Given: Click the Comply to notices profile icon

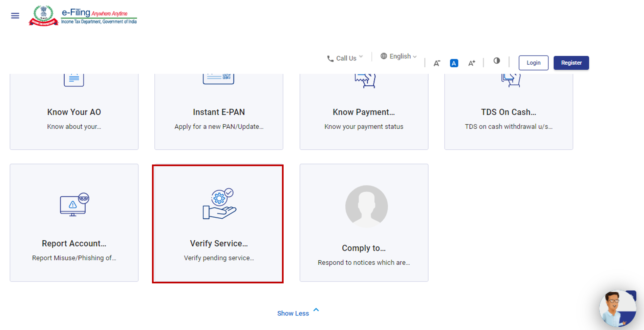Looking at the screenshot, I should (366, 206).
